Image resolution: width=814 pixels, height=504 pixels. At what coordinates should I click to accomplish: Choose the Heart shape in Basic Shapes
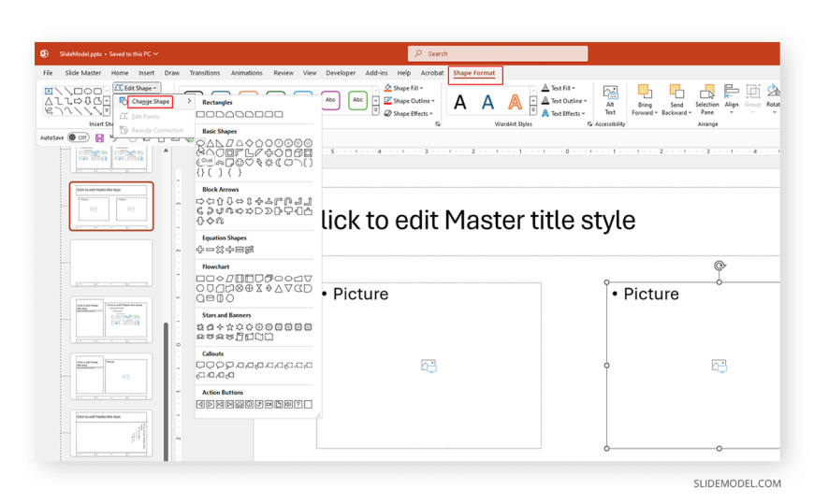coord(249,163)
